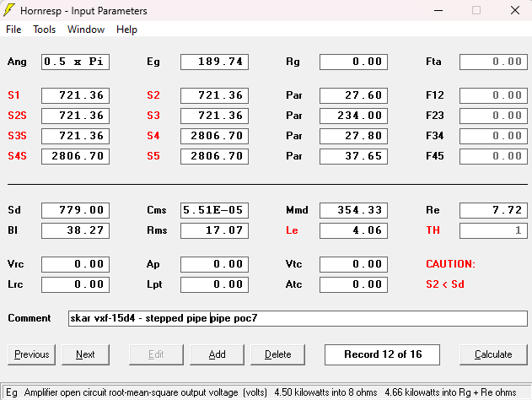Viewport: 532px width, 400px height.
Task: Click the Add record button
Action: [218, 354]
